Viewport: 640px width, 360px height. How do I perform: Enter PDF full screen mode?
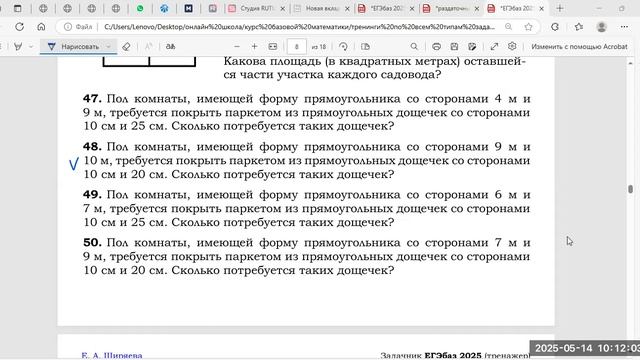coord(494,47)
